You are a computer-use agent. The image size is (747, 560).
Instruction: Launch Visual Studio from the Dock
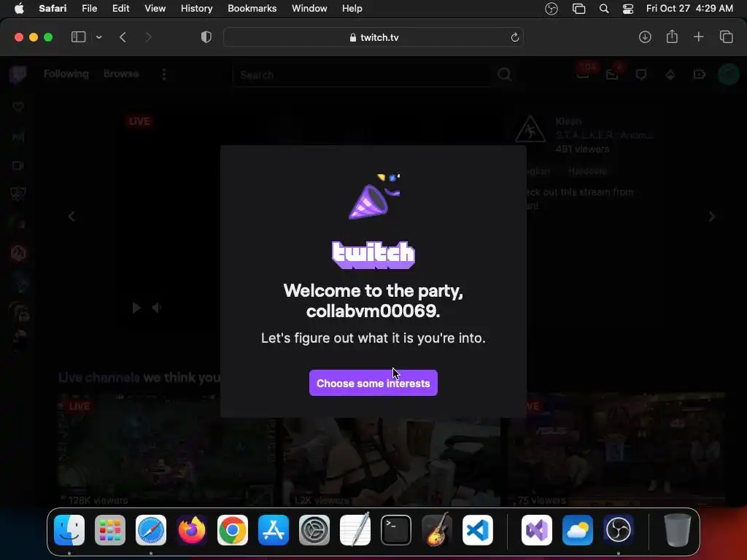pos(537,529)
